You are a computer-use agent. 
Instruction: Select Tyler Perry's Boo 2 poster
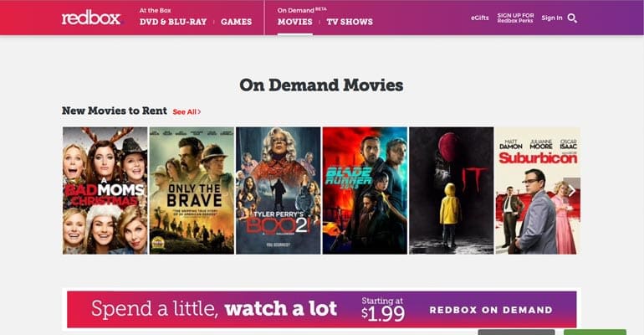click(278, 190)
